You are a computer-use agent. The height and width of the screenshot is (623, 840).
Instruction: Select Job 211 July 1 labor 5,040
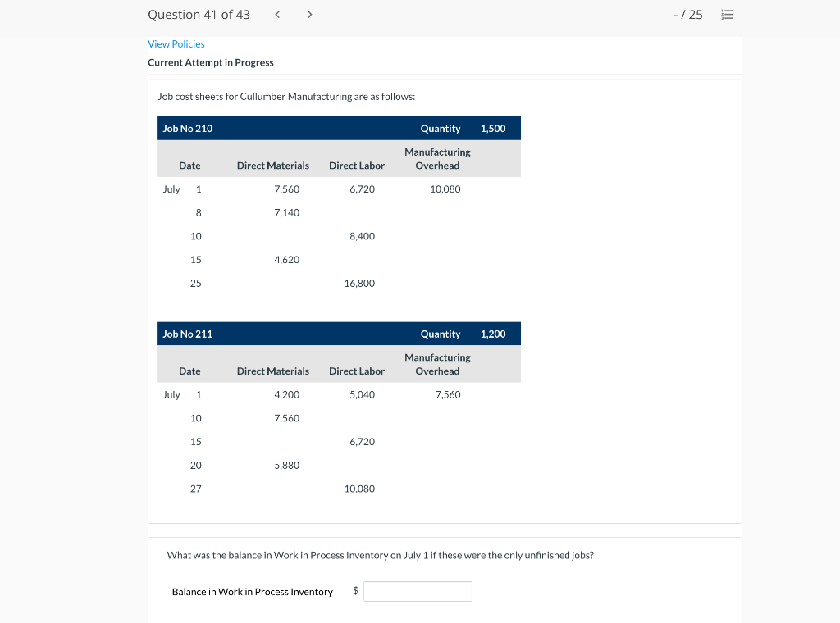[x=362, y=394]
